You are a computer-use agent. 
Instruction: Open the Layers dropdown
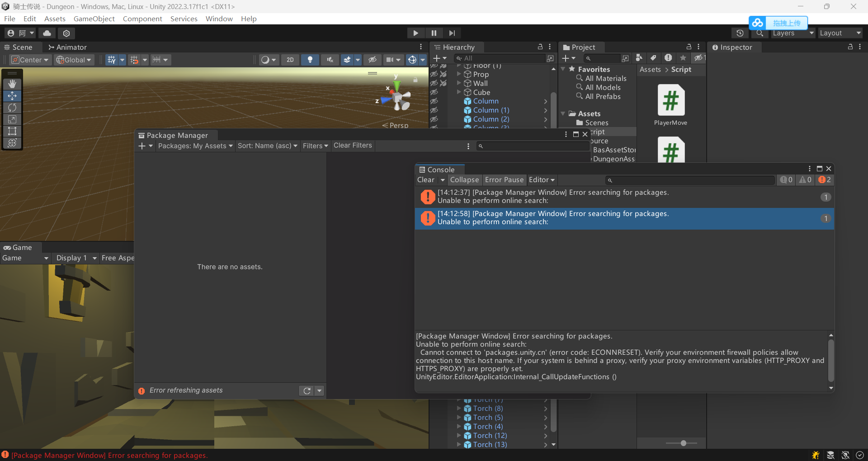793,33
